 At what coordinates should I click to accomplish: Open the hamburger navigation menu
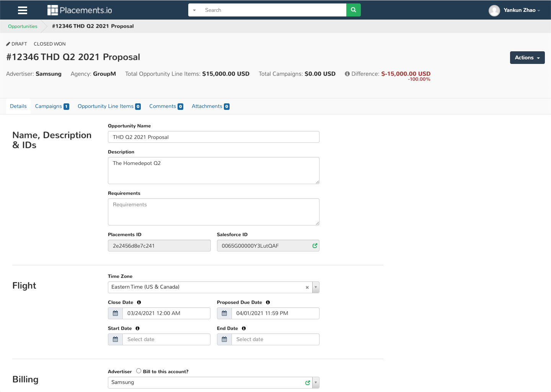[x=23, y=10]
